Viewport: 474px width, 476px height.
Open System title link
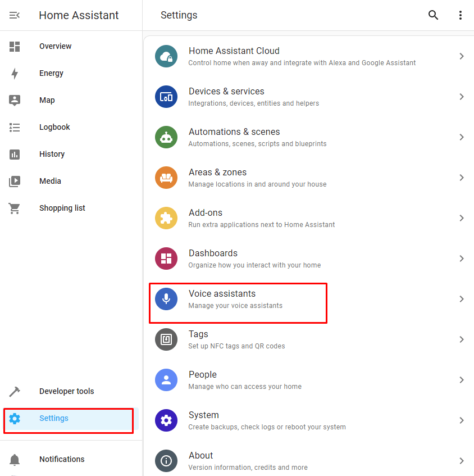point(204,415)
